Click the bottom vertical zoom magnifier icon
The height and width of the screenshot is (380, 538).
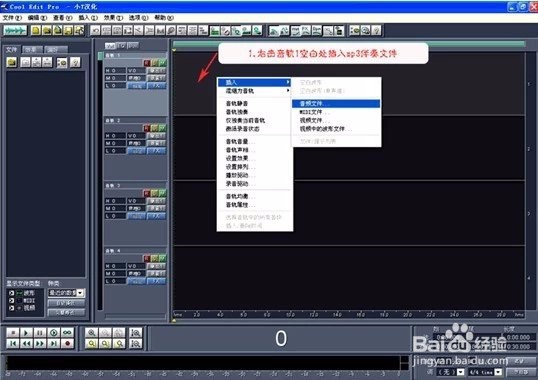[136, 343]
